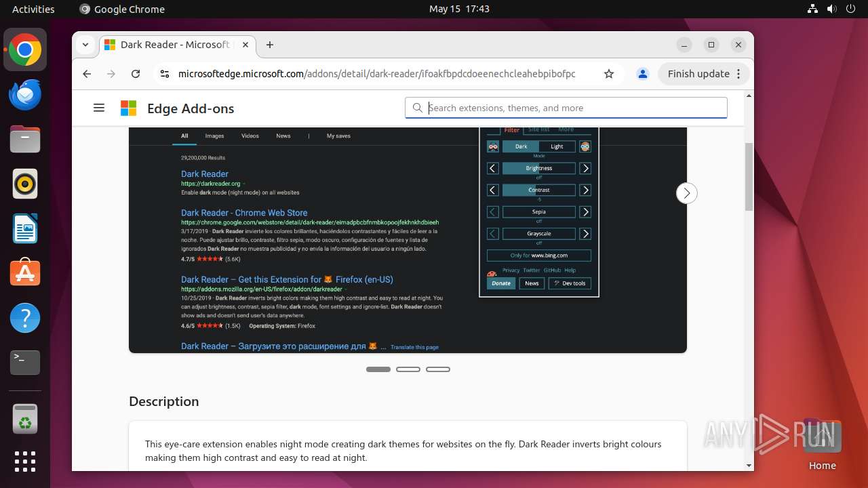Open the Chrome profile avatar
This screenshot has width=868, height=488.
click(643, 74)
